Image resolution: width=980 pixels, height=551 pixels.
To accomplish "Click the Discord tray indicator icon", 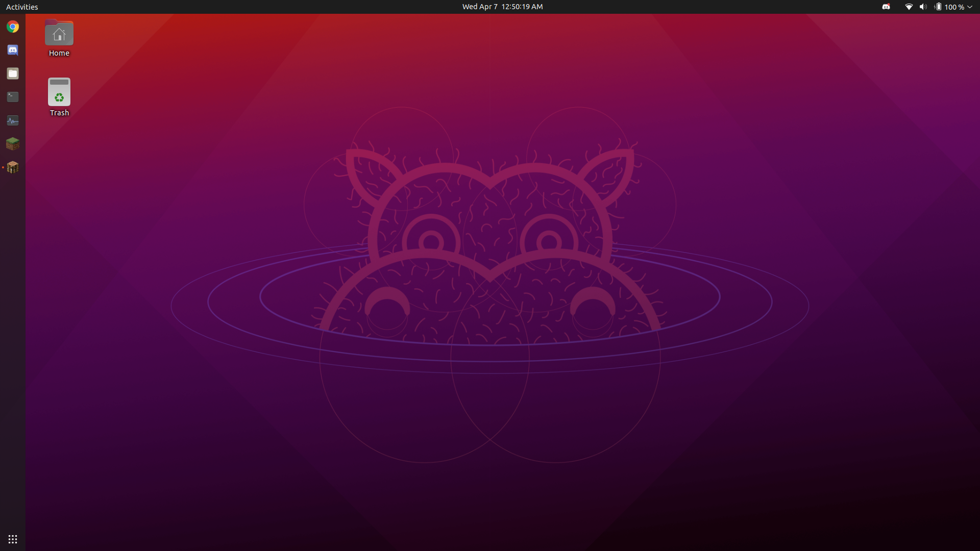I will [886, 7].
